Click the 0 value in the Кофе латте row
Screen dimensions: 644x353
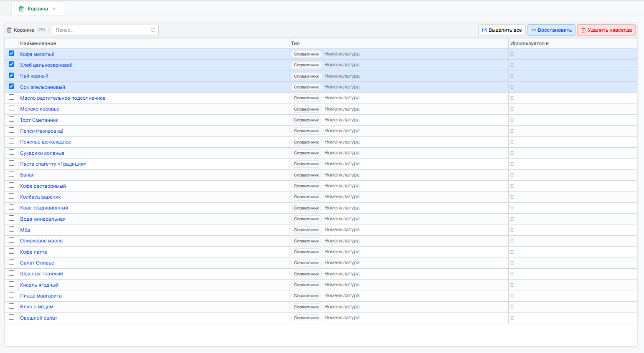(512, 252)
